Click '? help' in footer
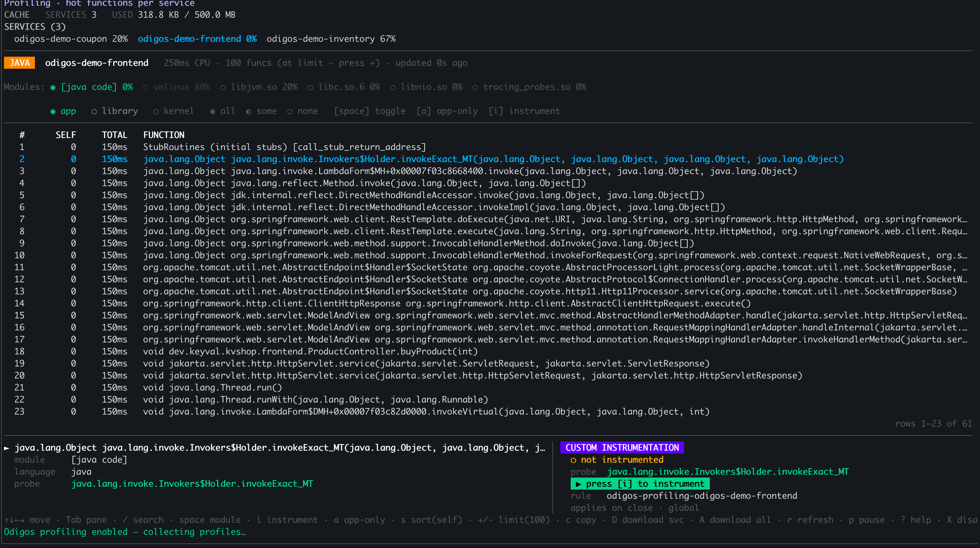 point(916,520)
